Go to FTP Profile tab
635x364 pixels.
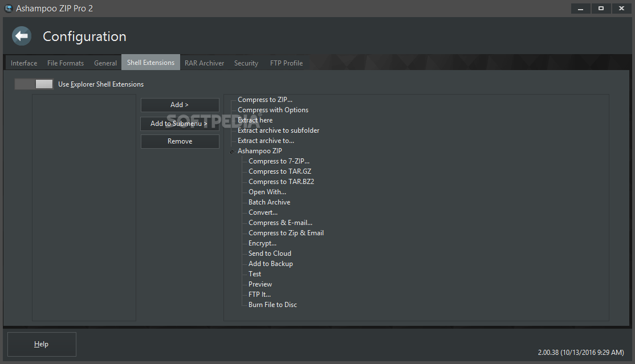pos(286,63)
